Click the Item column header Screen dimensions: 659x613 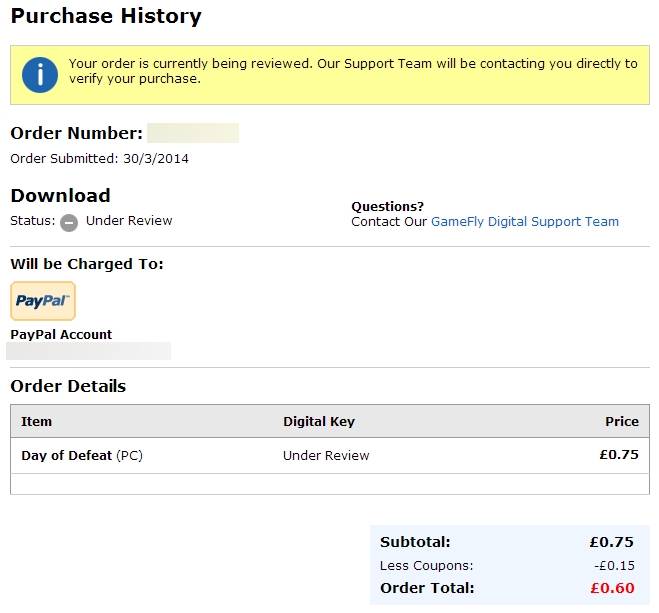pyautogui.click(x=37, y=422)
